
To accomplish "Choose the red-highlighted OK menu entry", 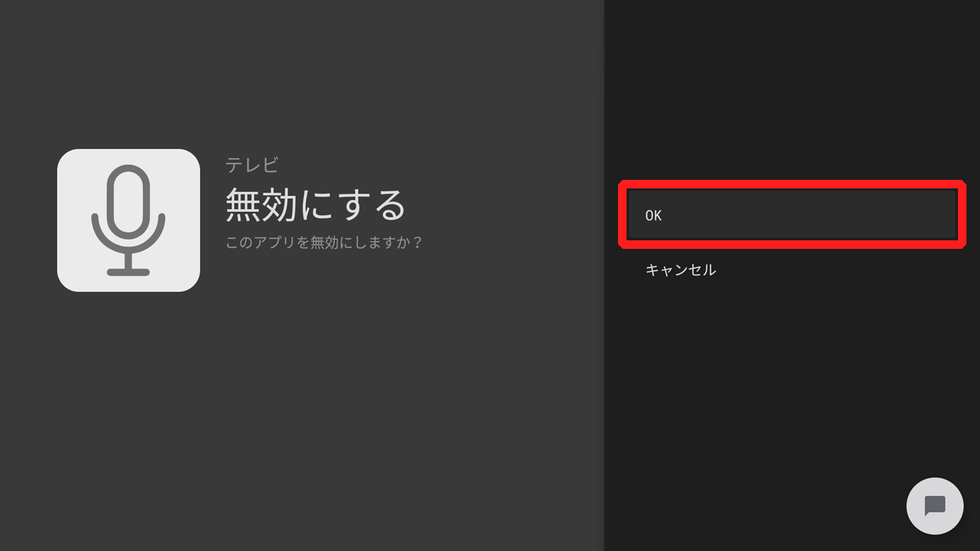I will click(792, 215).
